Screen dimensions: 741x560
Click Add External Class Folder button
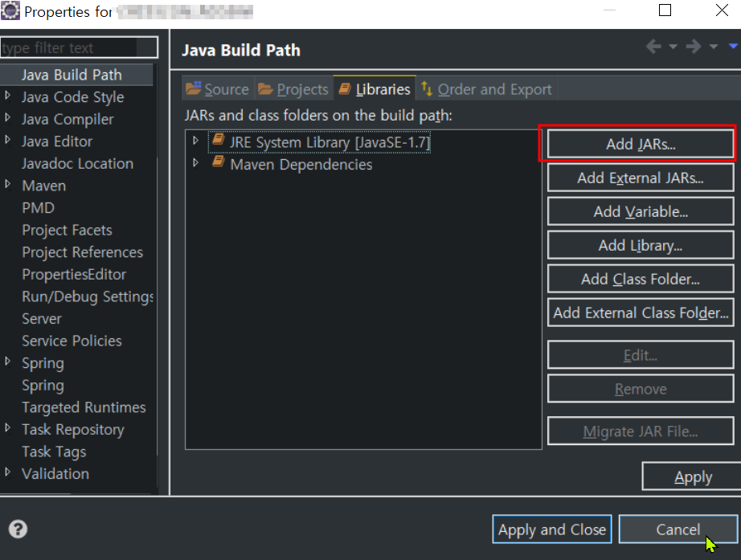(641, 313)
